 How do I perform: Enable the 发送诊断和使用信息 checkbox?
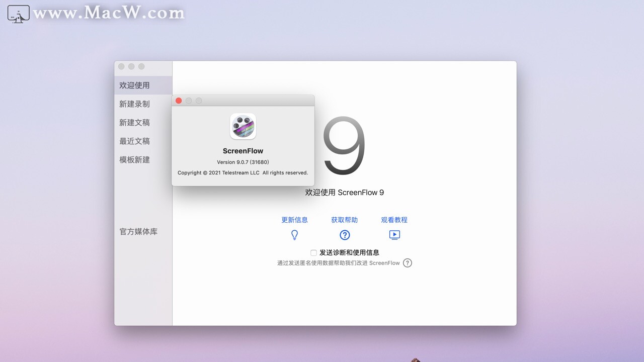[x=313, y=253]
